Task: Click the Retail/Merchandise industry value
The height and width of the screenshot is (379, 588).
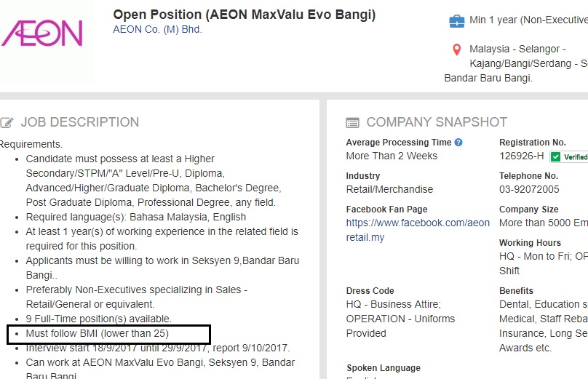Action: click(x=389, y=189)
